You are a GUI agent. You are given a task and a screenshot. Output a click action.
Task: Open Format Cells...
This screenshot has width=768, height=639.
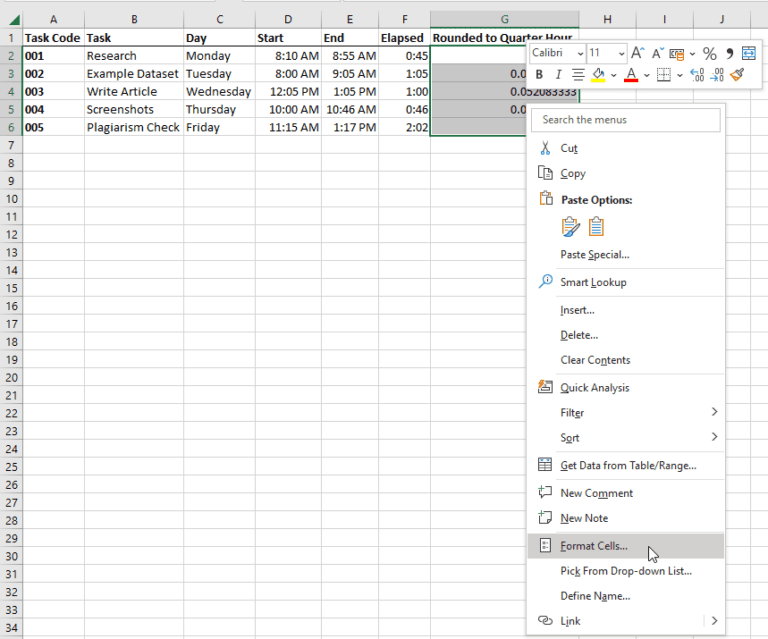[625, 546]
